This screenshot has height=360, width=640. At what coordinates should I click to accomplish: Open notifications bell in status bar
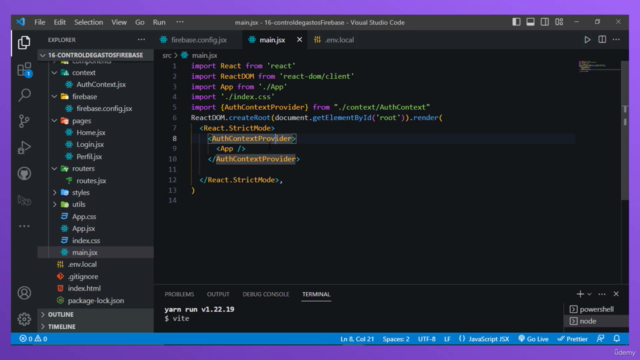[617, 338]
